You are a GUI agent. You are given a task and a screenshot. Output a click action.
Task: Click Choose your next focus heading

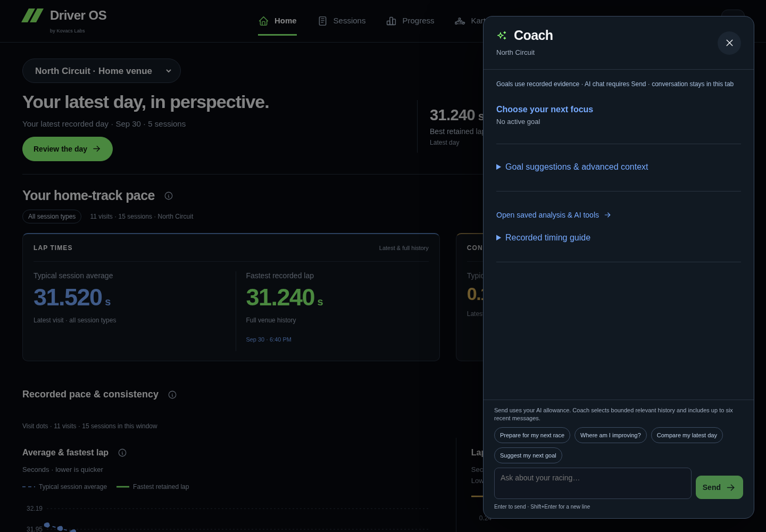tap(545, 109)
